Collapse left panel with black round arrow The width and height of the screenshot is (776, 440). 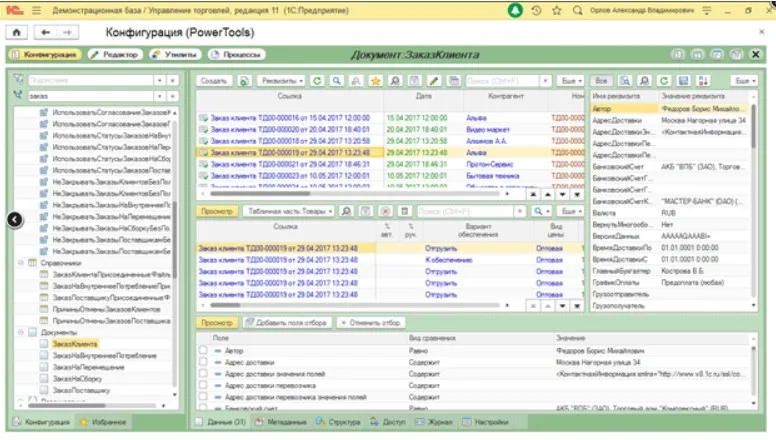click(x=15, y=219)
